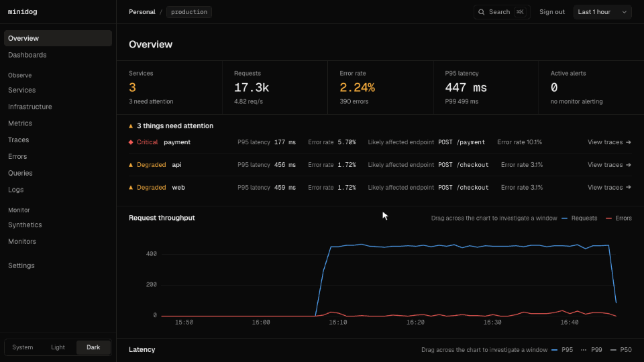The height and width of the screenshot is (362, 644).
Task: Click POST /checkout in the api row
Action: 464,165
